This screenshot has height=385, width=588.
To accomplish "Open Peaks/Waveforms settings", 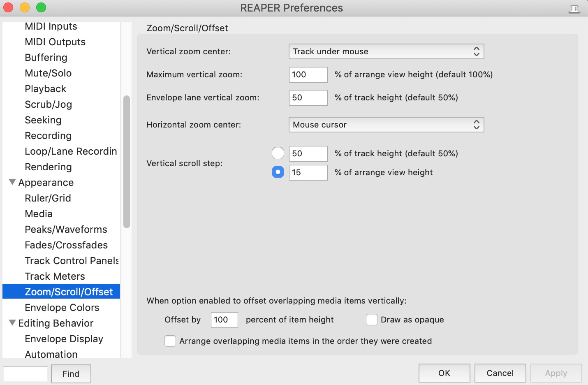I will pos(66,230).
